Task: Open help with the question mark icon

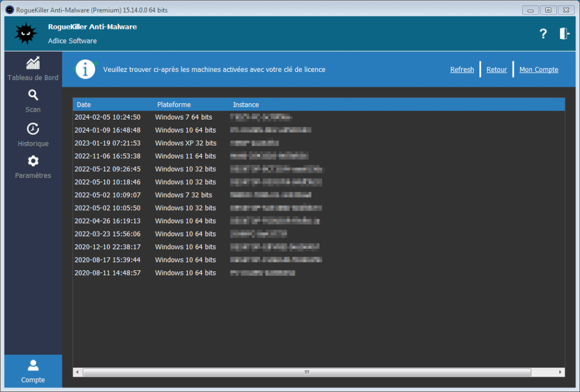Action: click(x=543, y=34)
